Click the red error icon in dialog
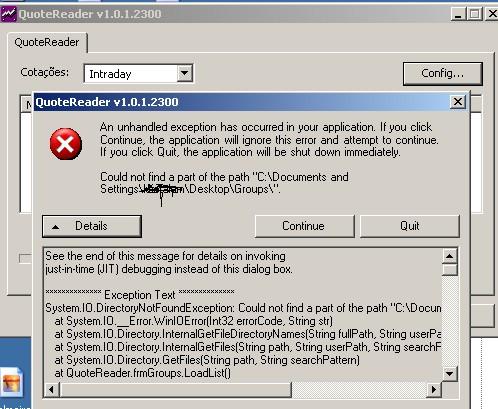Image resolution: width=498 pixels, height=409 pixels. [66, 144]
